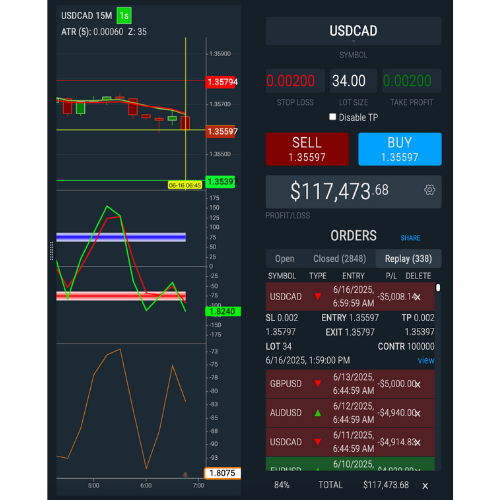
Task: Click the EXIT 1.35797 detail text
Action: (350, 332)
